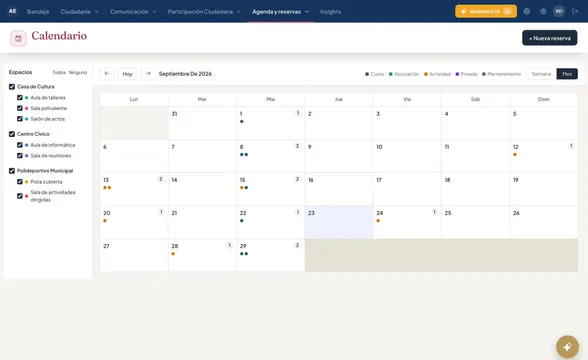588x360 pixels.
Task: Go to the next month with the right arrow
Action: [x=148, y=74]
